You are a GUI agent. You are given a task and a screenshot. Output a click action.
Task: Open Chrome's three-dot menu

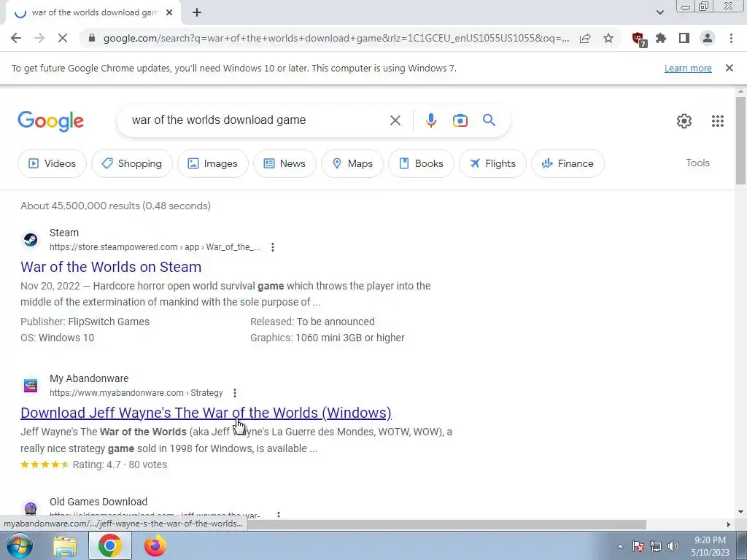pos(731,38)
